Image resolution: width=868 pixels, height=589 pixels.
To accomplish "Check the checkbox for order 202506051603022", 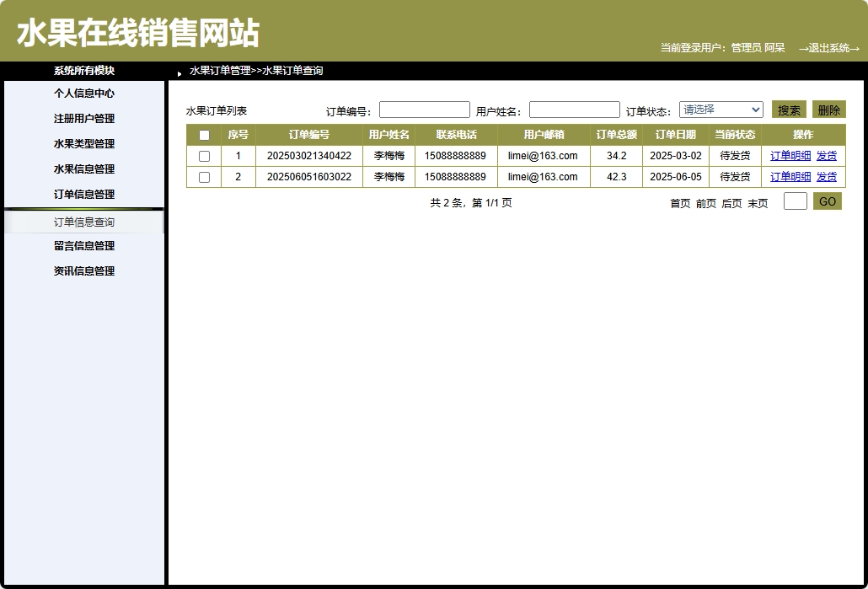I will (x=203, y=176).
